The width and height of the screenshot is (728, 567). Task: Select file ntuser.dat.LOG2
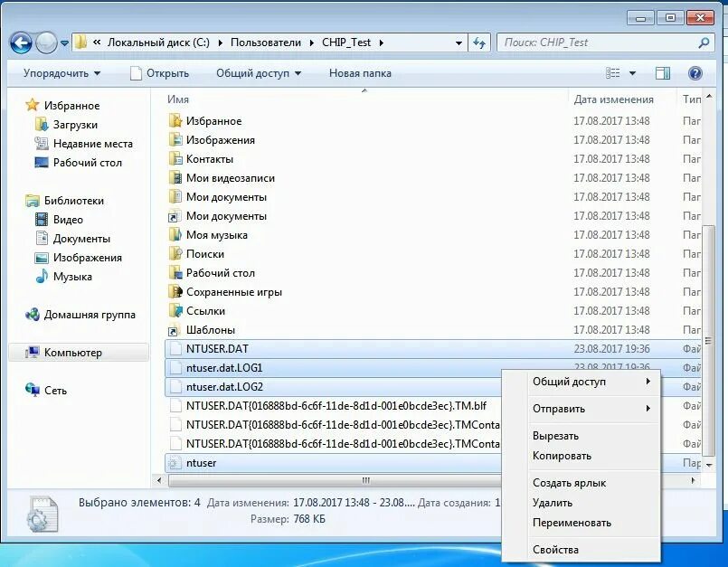334,387
